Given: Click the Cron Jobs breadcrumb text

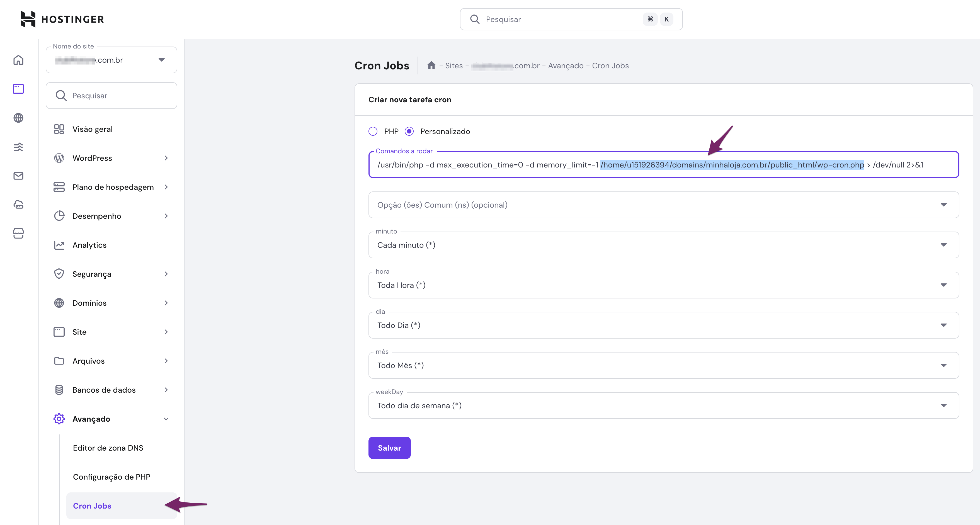Looking at the screenshot, I should pyautogui.click(x=610, y=65).
